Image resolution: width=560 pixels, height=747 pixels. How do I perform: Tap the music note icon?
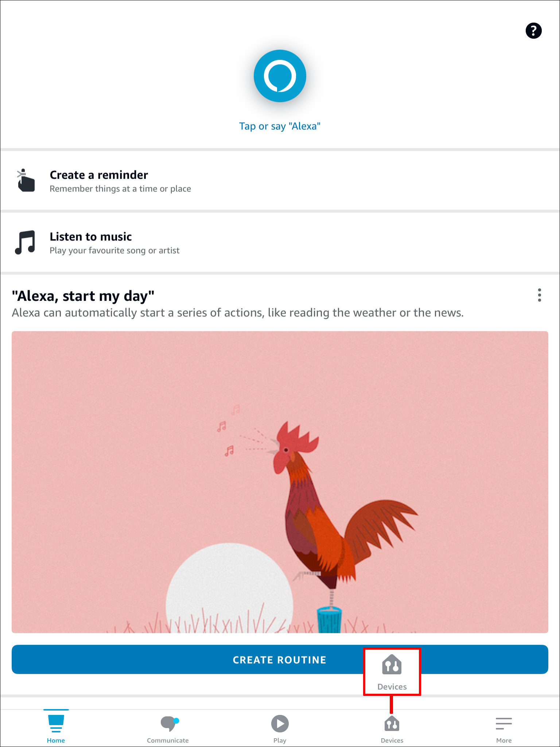click(x=25, y=242)
